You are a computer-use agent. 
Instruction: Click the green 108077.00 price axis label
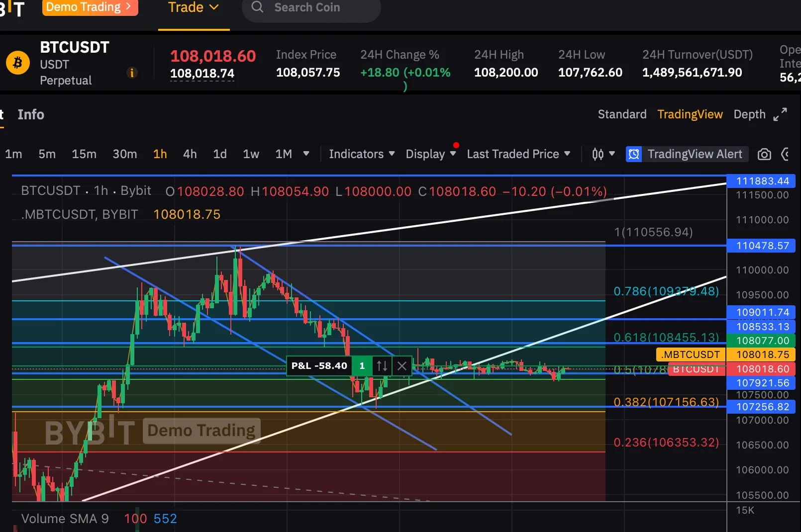(761, 341)
